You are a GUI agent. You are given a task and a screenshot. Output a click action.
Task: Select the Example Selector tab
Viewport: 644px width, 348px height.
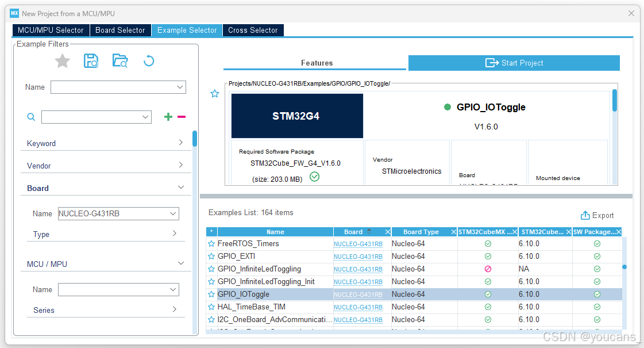tap(187, 30)
